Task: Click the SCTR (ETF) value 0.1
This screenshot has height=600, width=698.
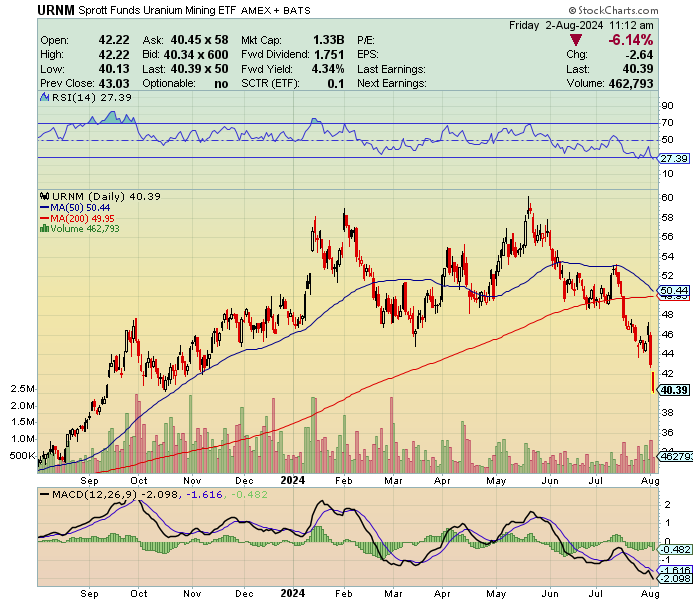Action: click(x=336, y=84)
